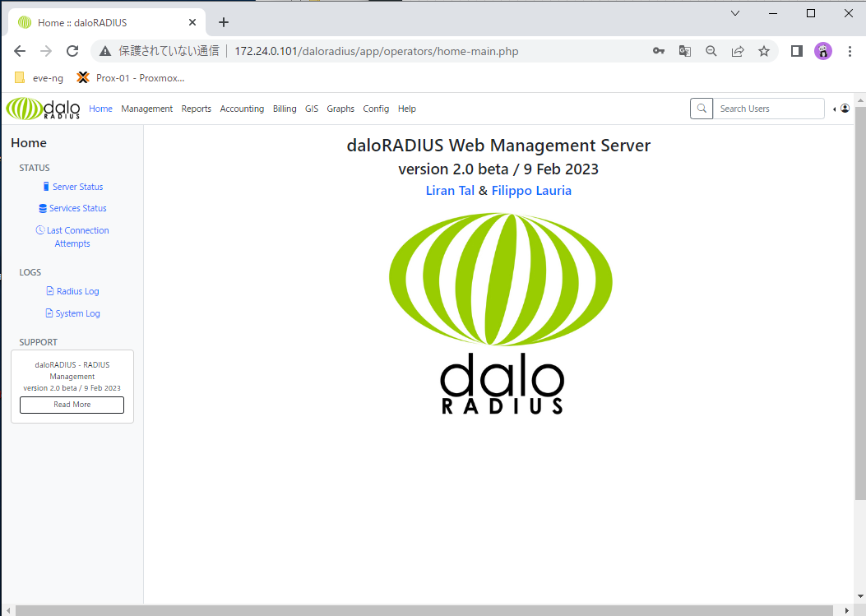Click the Services Status database icon
Screen dimensions: 866x616
coord(43,208)
